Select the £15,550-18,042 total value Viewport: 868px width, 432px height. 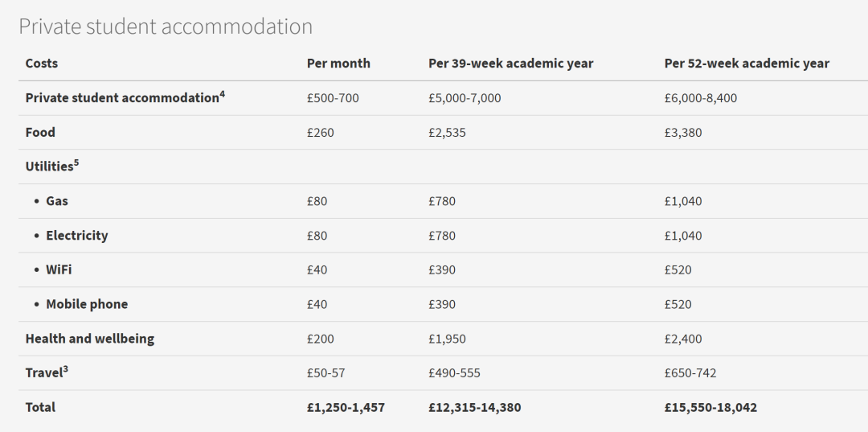point(710,408)
